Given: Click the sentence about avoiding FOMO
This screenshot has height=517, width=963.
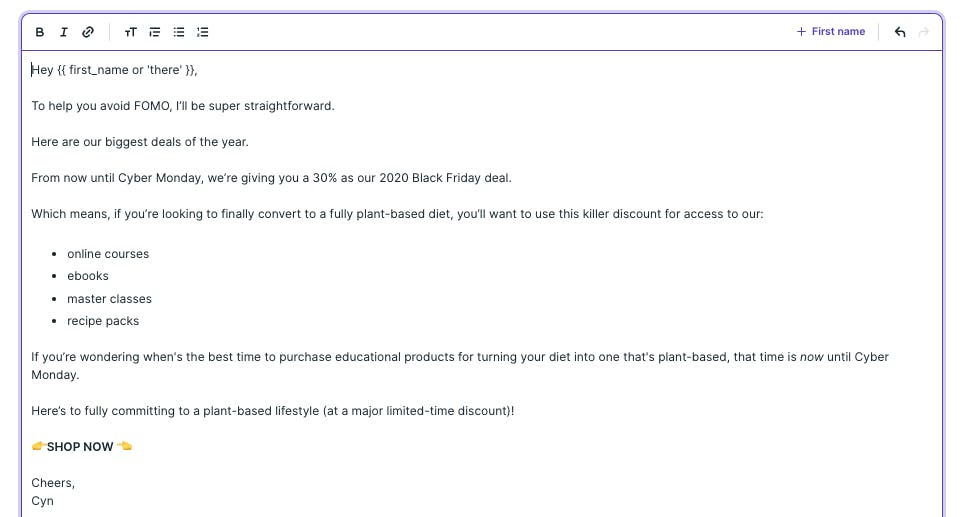Looking at the screenshot, I should coord(183,106).
